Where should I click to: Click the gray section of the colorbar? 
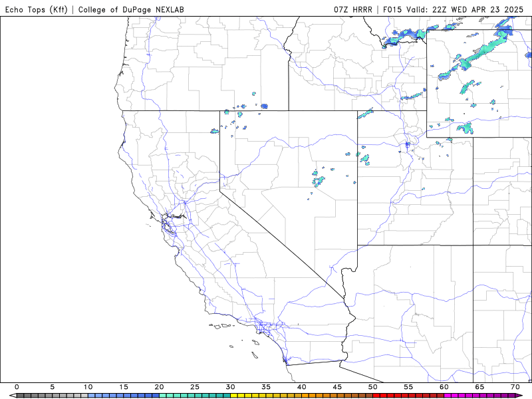click(53, 396)
